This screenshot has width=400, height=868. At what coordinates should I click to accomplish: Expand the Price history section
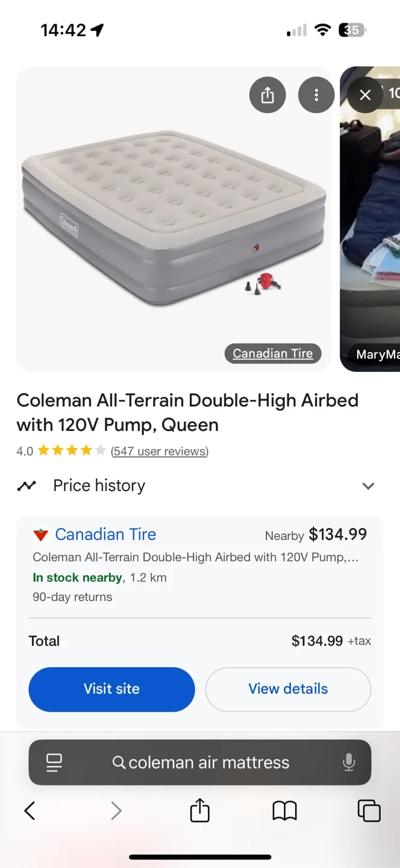coord(368,486)
